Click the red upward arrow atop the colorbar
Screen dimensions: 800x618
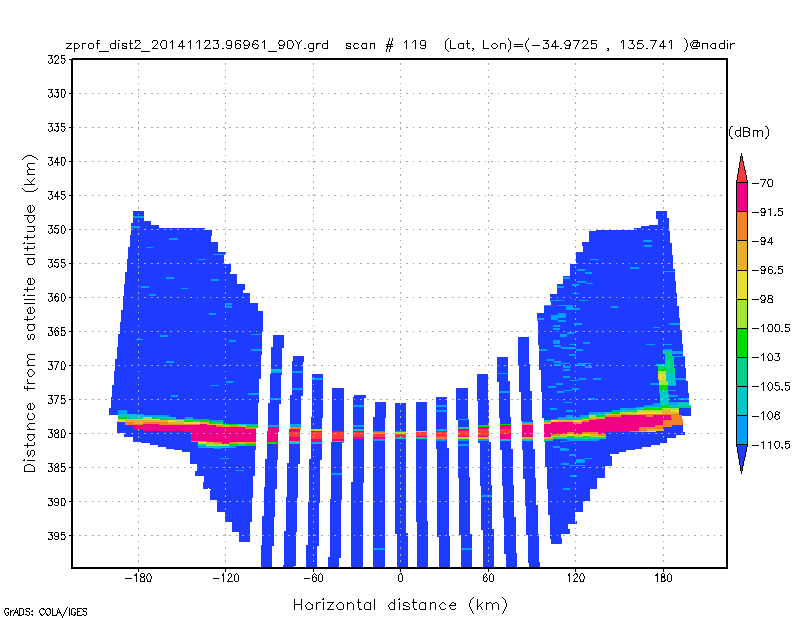pos(741,168)
